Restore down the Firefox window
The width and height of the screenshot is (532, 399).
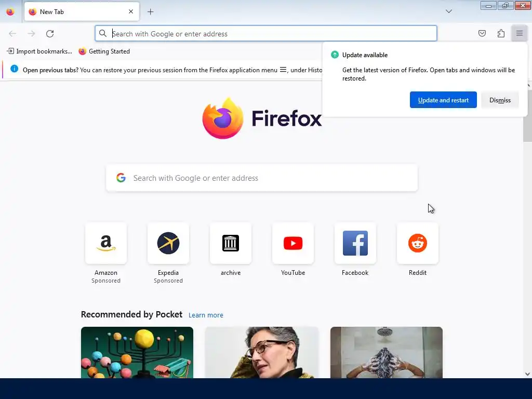[x=506, y=5]
